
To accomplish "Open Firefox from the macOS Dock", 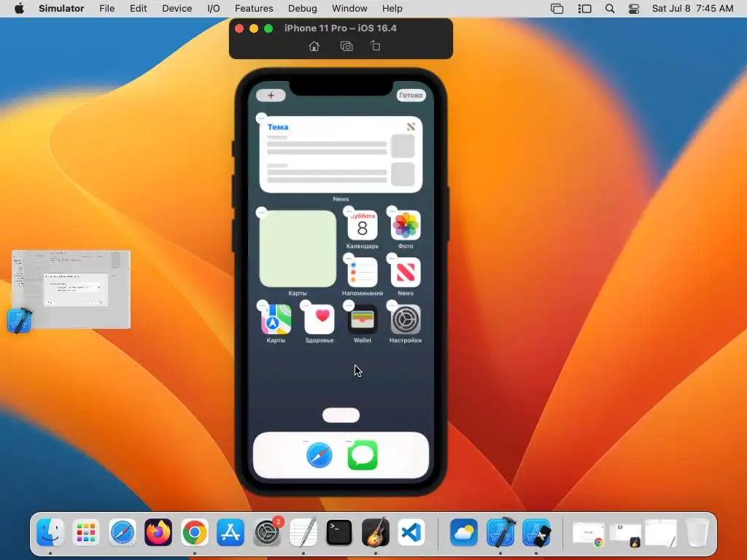I will coord(158,532).
